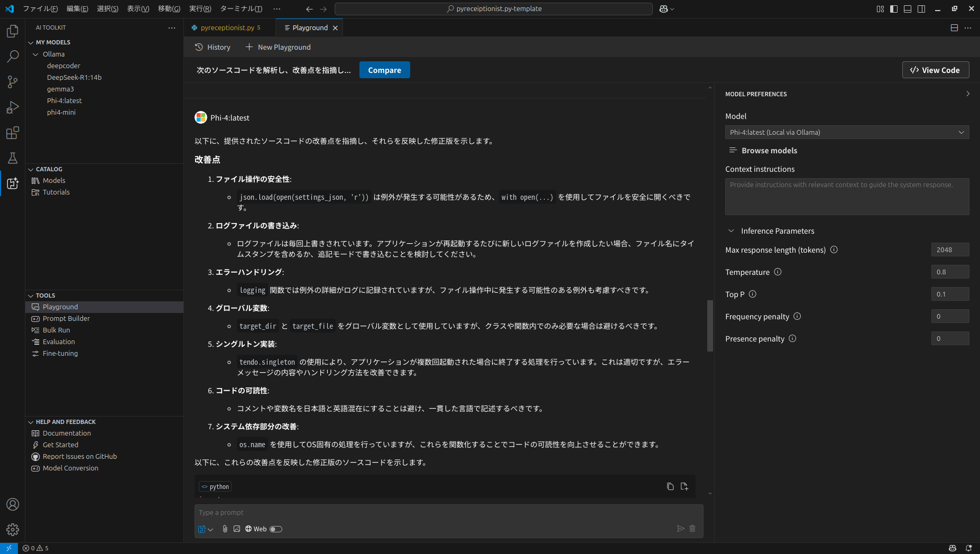Edit Max response length value
This screenshot has width=980, height=554.
point(950,250)
